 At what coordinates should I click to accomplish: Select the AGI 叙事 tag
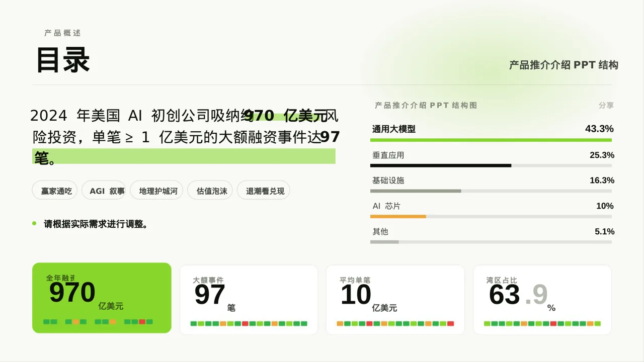coord(104,191)
